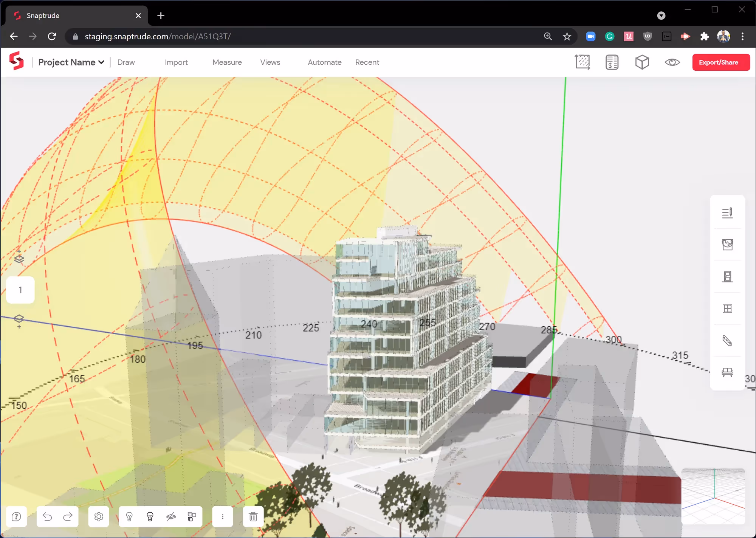Open the help question mark button
This screenshot has height=538, width=756.
coord(16,516)
